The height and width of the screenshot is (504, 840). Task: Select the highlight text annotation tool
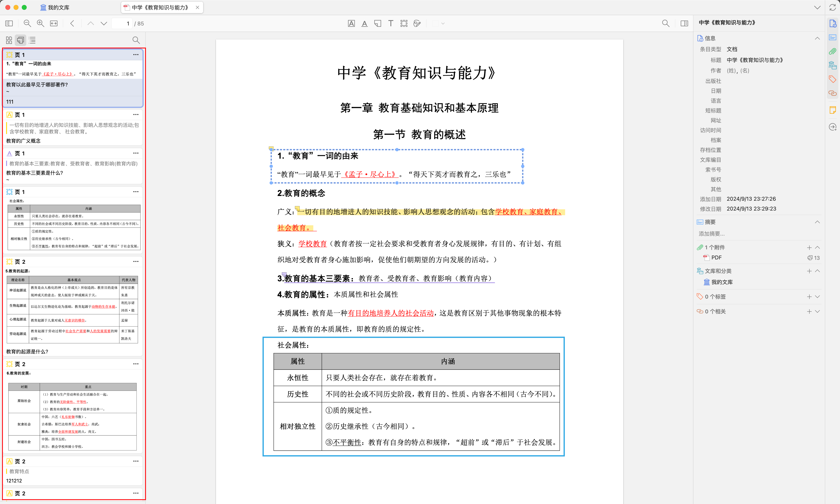click(351, 23)
